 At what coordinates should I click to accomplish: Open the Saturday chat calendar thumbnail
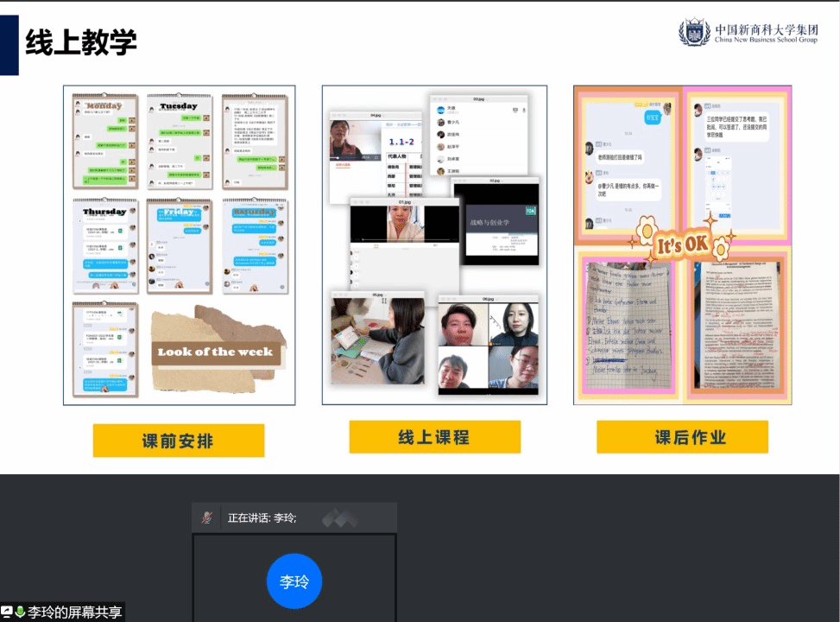click(254, 246)
